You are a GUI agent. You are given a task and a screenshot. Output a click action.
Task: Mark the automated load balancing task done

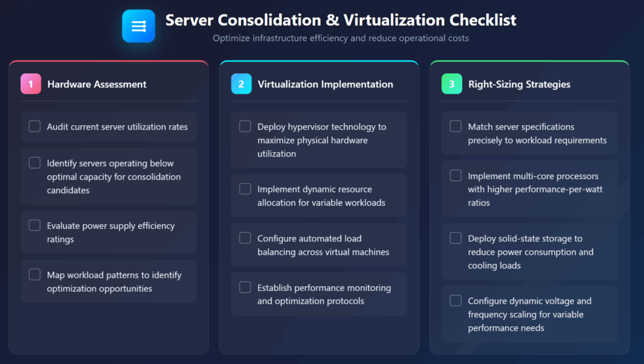pyautogui.click(x=245, y=238)
